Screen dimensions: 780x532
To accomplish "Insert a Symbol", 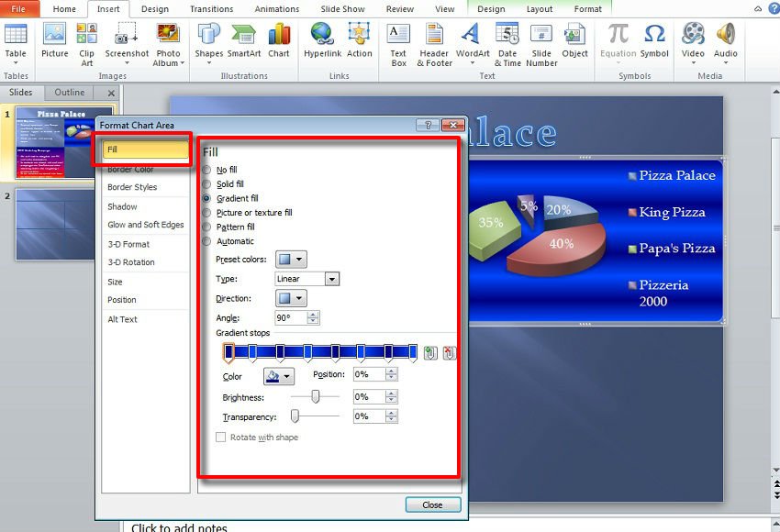I will pyautogui.click(x=654, y=40).
